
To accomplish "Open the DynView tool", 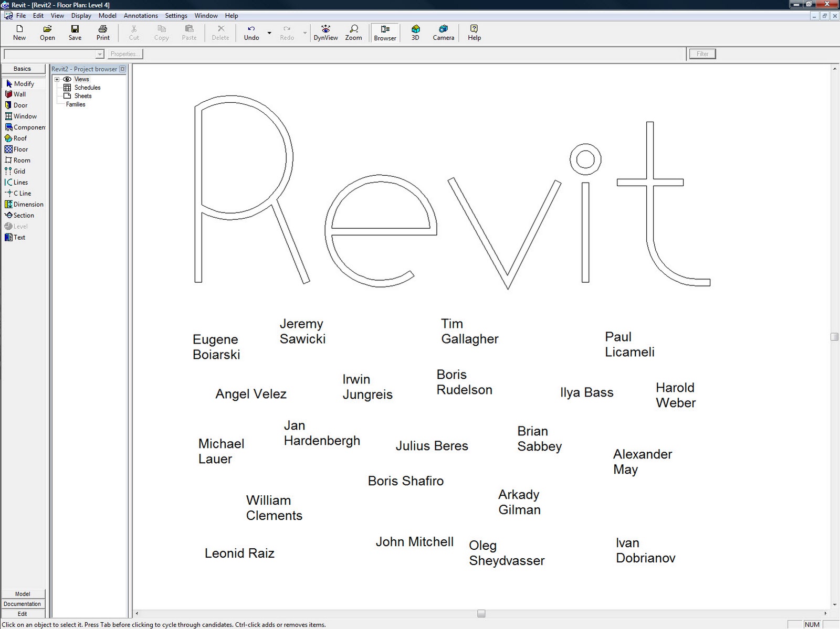I will (325, 33).
